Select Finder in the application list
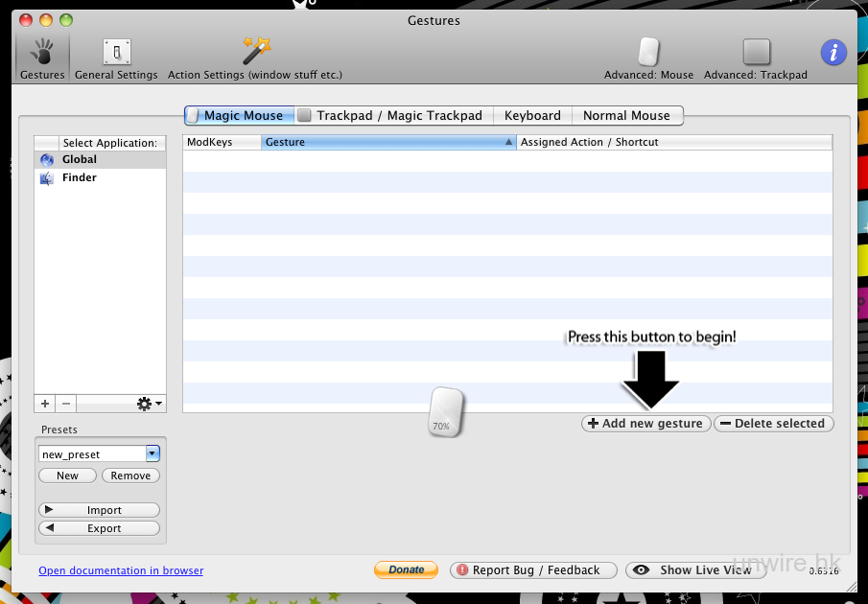The width and height of the screenshot is (868, 604). click(x=79, y=177)
